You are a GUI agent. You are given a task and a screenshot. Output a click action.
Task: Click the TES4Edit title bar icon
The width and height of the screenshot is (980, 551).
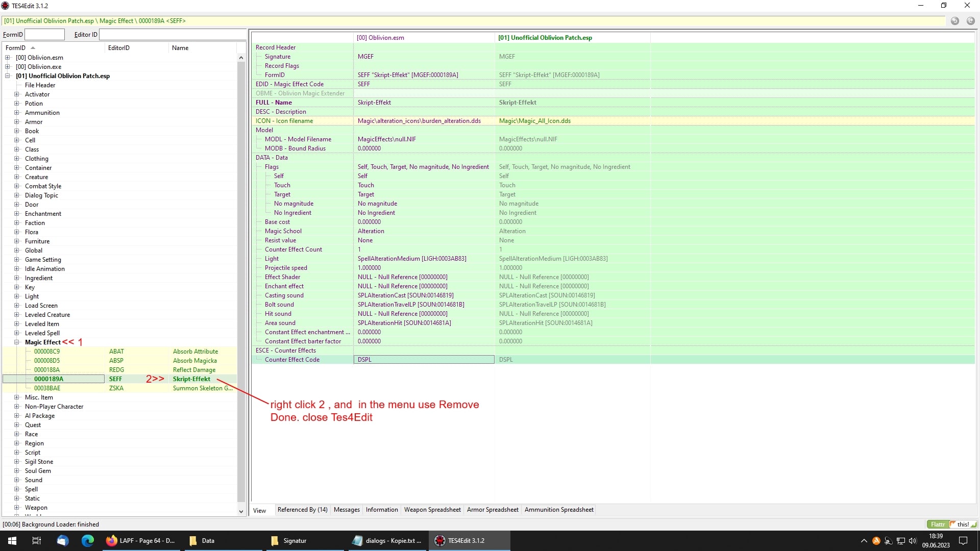click(x=6, y=6)
